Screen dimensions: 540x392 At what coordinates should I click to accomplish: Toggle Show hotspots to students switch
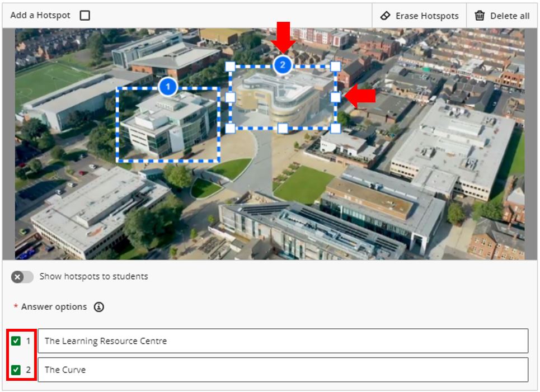[x=22, y=277]
